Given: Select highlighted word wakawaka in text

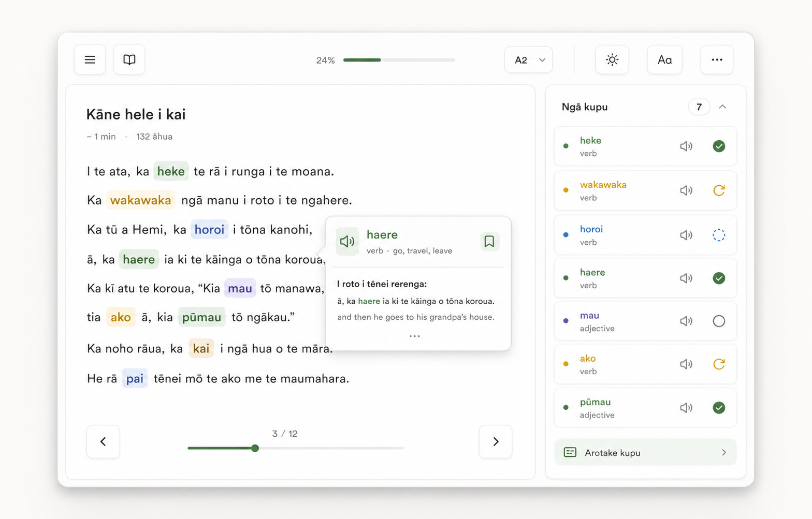Looking at the screenshot, I should [x=140, y=200].
